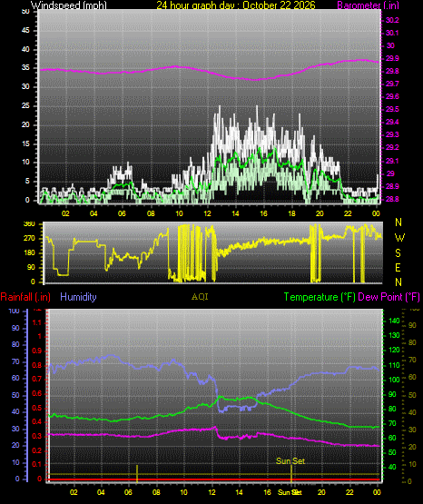Select the 29.5 barometer axis value
Viewport: 423px width, 504px height.
click(392, 109)
